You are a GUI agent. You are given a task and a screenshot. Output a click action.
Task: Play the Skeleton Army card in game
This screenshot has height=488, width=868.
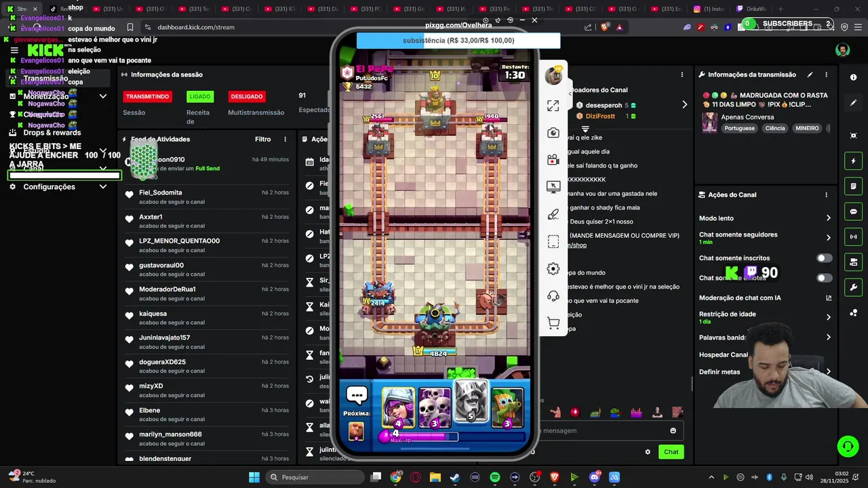(x=435, y=408)
